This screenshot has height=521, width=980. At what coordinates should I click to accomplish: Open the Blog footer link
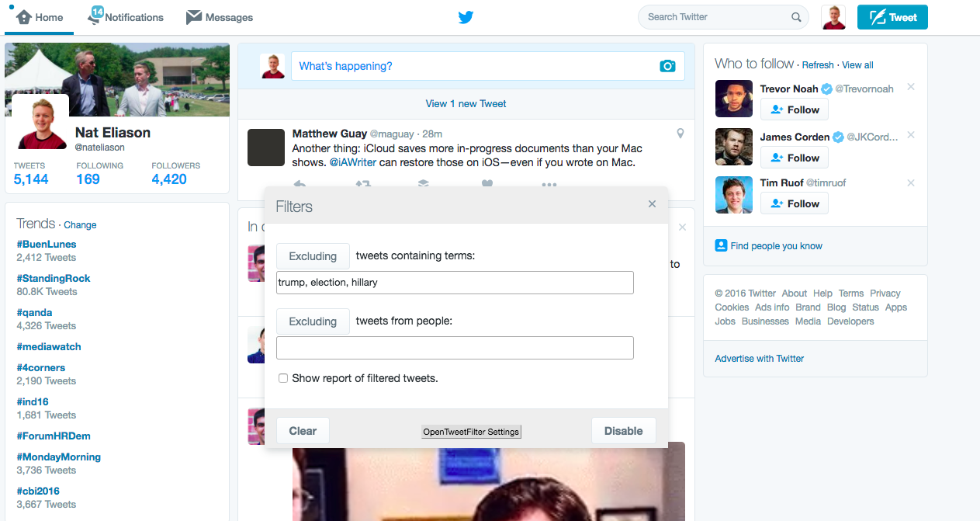836,307
